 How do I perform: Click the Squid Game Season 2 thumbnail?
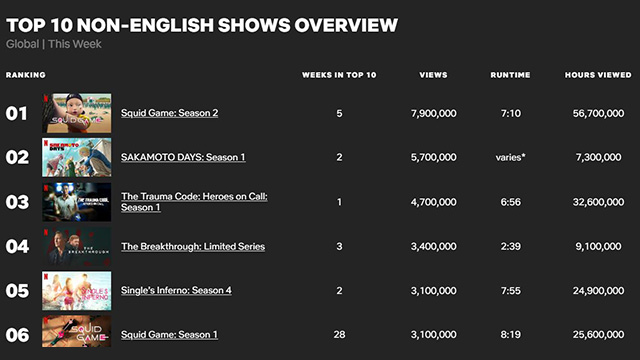pyautogui.click(x=77, y=113)
